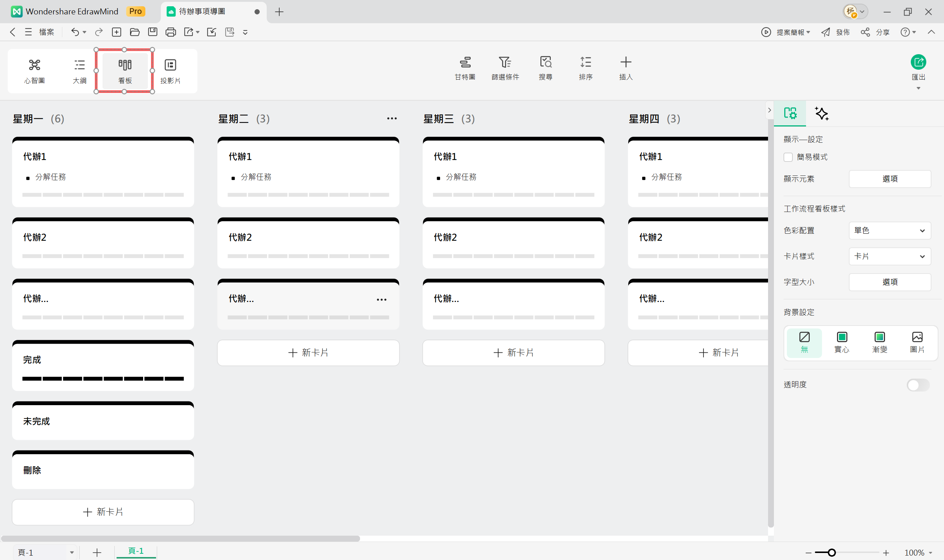
Task: Open the 搜尋 search tool
Action: (x=545, y=68)
